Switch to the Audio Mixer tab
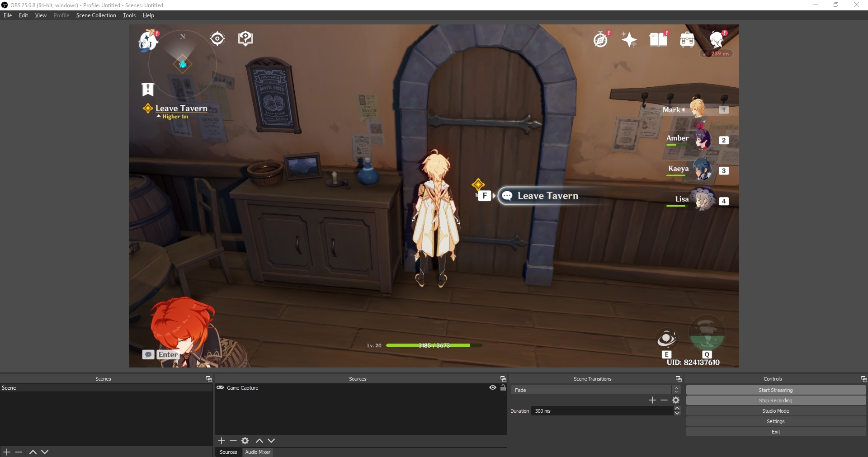 (258, 452)
